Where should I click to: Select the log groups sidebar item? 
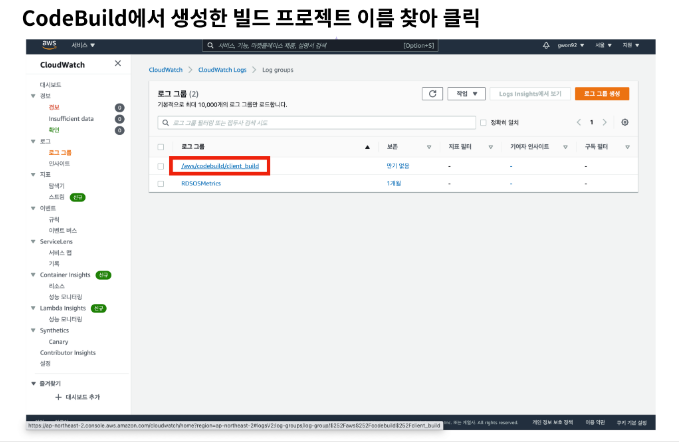tap(60, 152)
